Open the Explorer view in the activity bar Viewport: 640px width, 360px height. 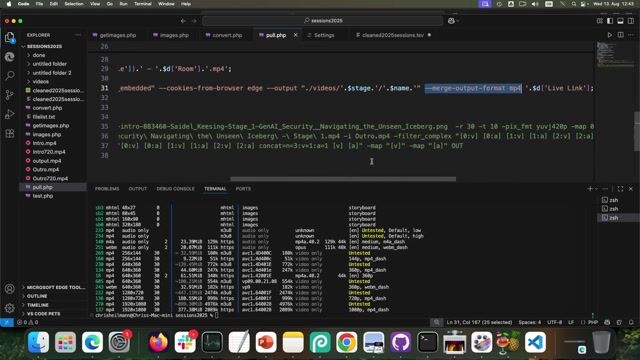pyautogui.click(x=10, y=38)
